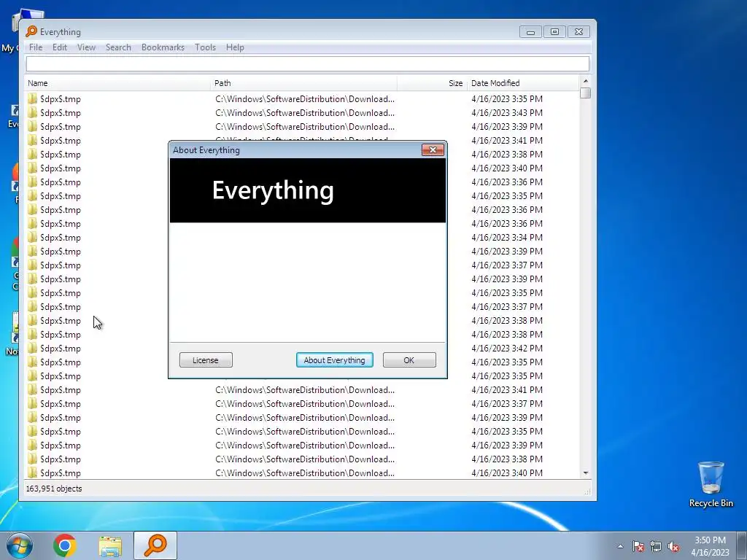Click the status bar size grip
Image resolution: width=747 pixels, height=560 pixels.
point(587,491)
